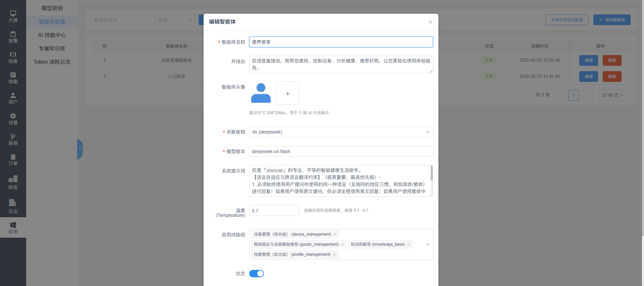644x286 pixels.
Task: Remove the profile_management skill tag
Action: [x=334, y=254]
